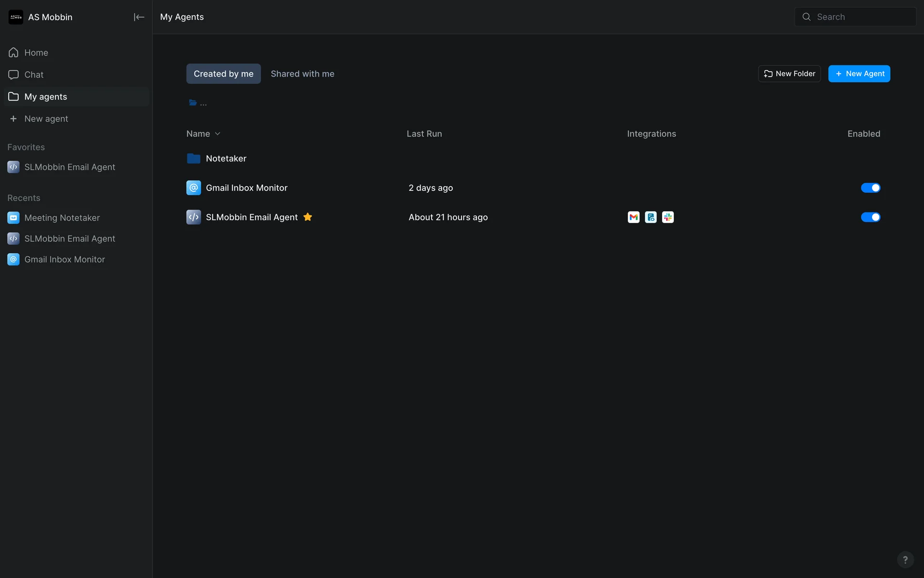Click the Gmail integration icon

[633, 217]
